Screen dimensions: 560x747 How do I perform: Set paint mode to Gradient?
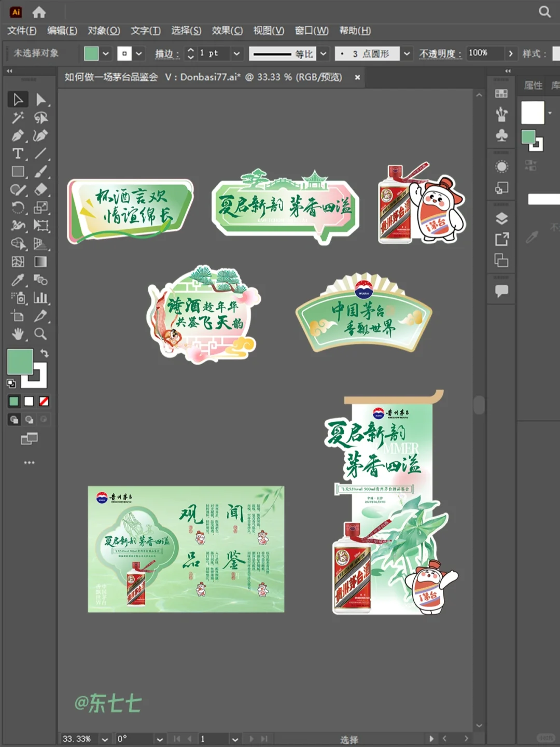click(29, 401)
